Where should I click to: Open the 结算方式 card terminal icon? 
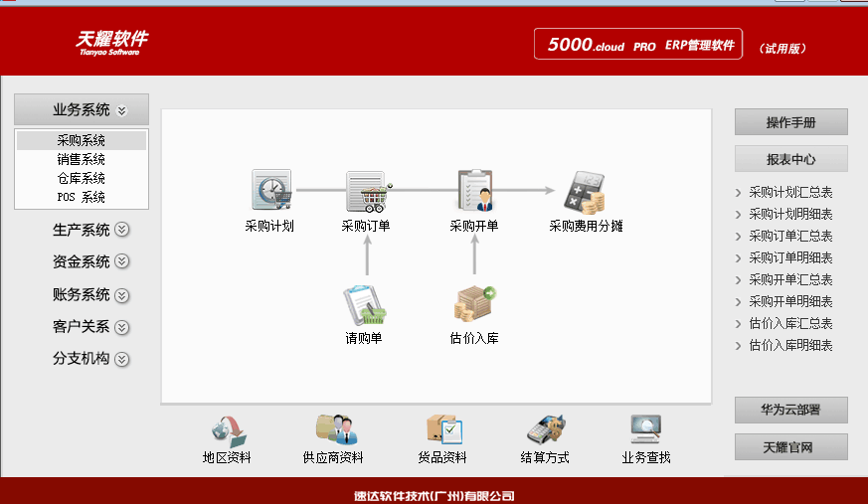coord(546,429)
